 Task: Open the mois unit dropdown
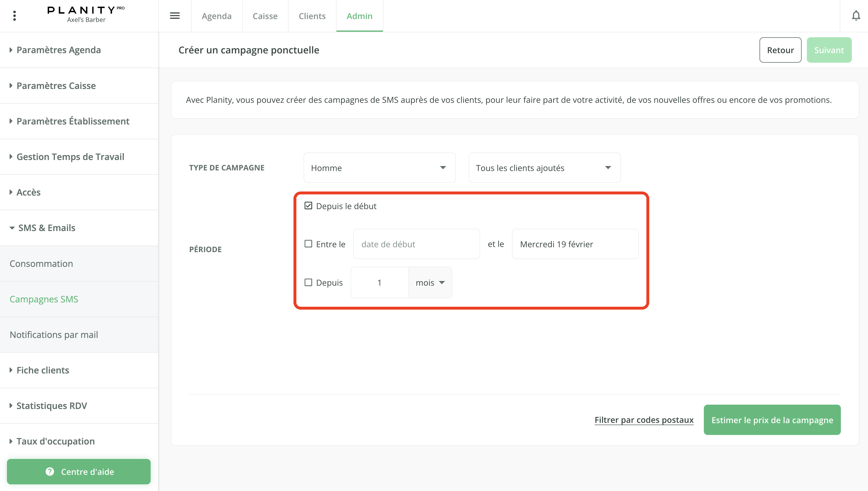click(430, 282)
